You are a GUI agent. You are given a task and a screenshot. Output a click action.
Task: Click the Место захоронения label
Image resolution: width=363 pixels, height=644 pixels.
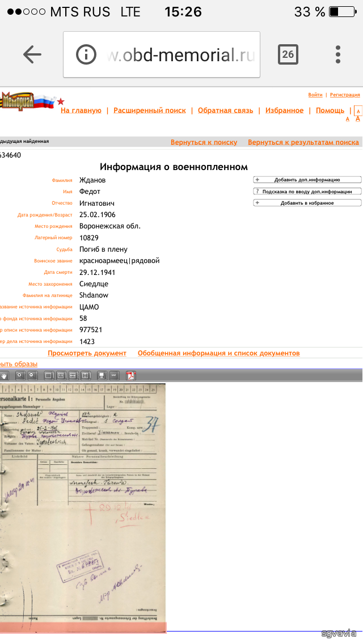point(50,284)
